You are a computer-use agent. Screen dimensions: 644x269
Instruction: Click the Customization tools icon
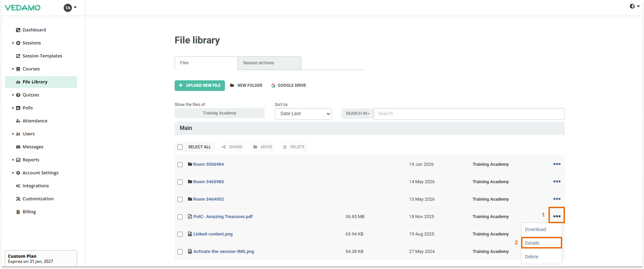(x=18, y=199)
